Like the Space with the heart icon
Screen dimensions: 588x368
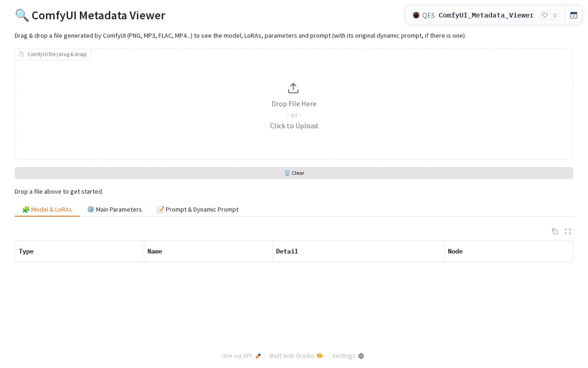pyautogui.click(x=545, y=15)
